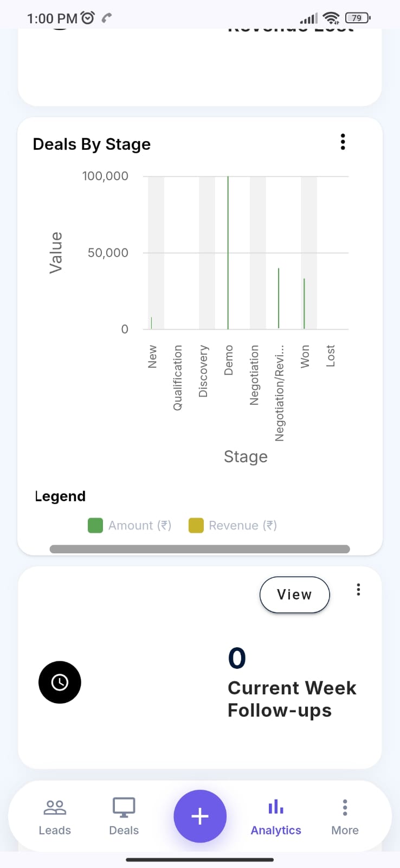
Task: Open Leads from the bottom navigation
Action: (x=55, y=818)
